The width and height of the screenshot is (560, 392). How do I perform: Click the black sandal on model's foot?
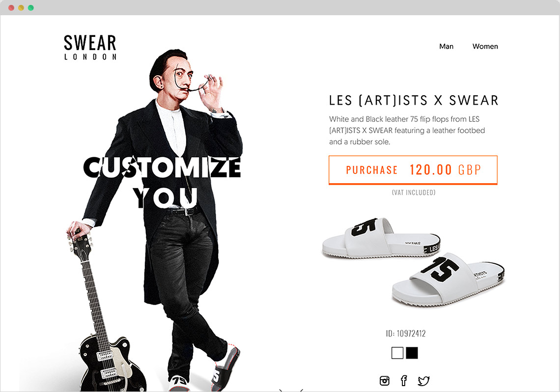[225, 368]
